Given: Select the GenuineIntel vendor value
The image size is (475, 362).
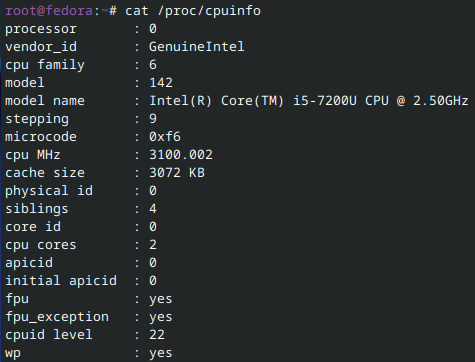Looking at the screenshot, I should pos(197,46).
